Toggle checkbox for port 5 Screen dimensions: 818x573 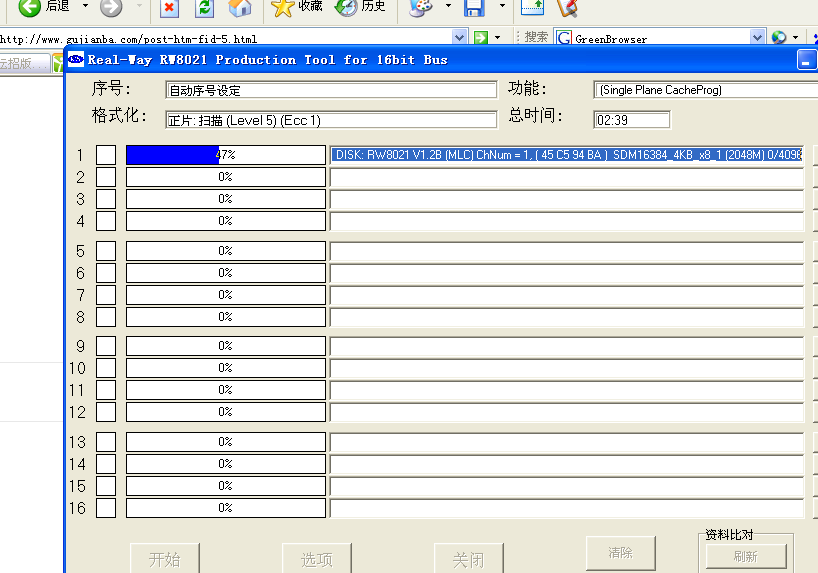pyautogui.click(x=106, y=251)
